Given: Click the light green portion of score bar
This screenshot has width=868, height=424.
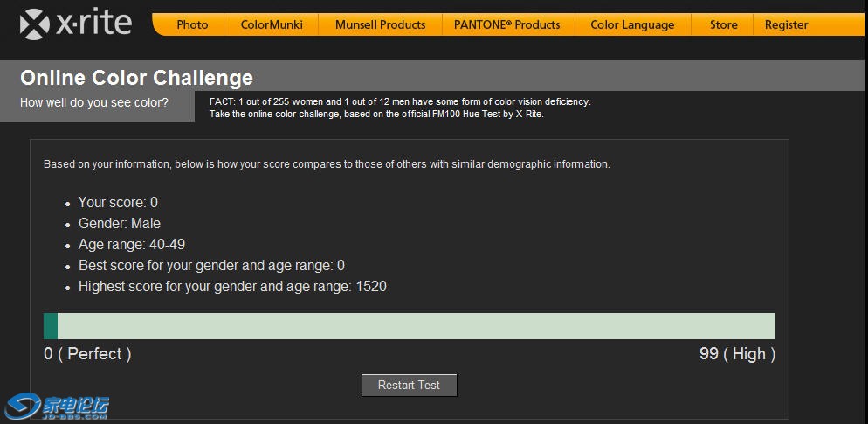Looking at the screenshot, I should click(417, 326).
